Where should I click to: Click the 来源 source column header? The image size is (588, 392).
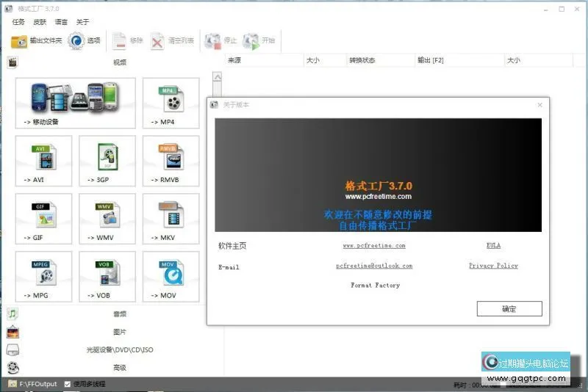click(265, 60)
